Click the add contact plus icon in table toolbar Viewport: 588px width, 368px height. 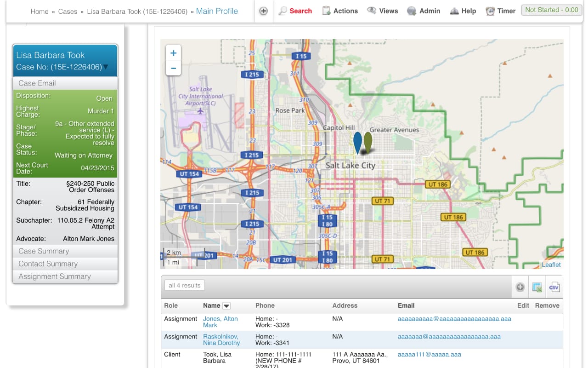click(520, 287)
